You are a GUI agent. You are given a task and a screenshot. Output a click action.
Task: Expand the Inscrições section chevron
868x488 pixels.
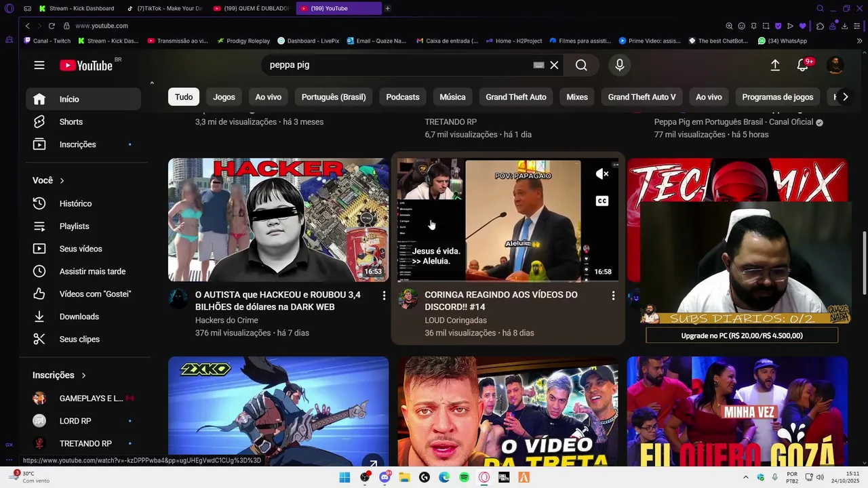pyautogui.click(x=83, y=375)
